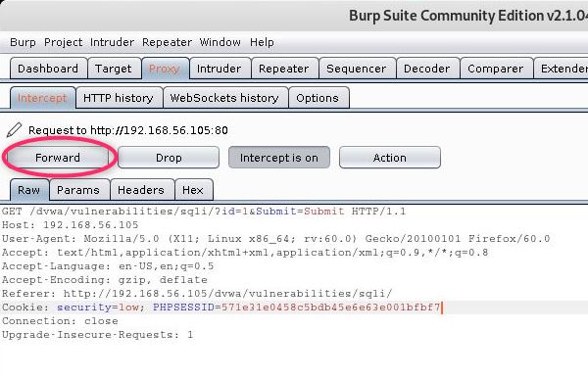
Task: Open the Decoder tab
Action: pos(427,69)
